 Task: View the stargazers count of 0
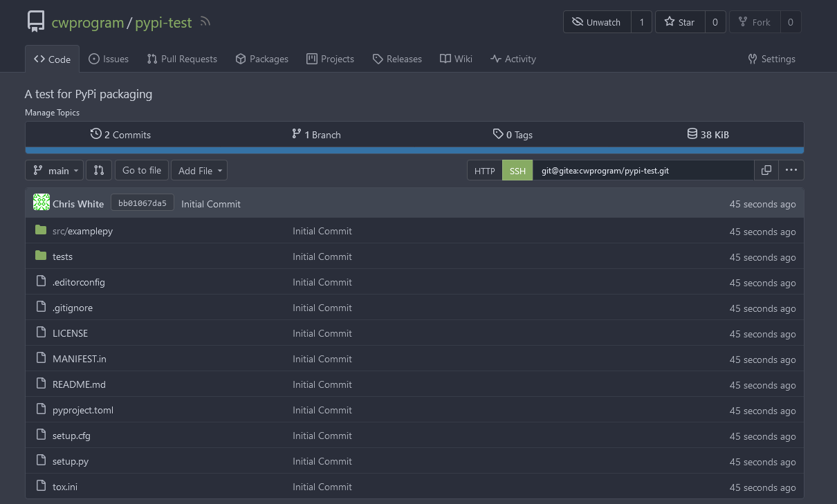715,22
